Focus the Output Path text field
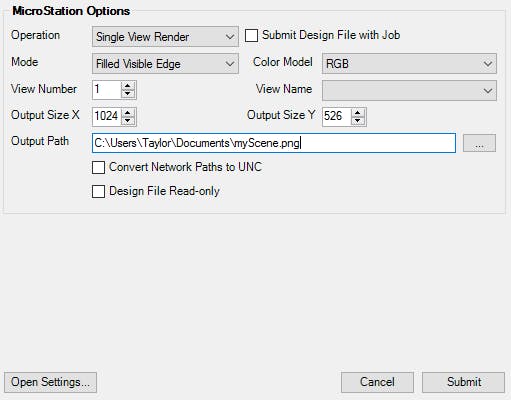This screenshot has height=400, width=511. pyautogui.click(x=274, y=143)
